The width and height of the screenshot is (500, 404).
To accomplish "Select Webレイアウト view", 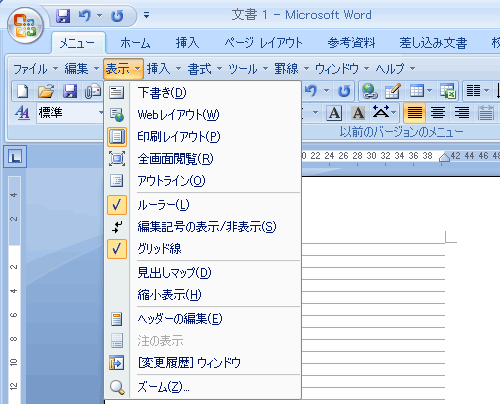I will (203, 115).
